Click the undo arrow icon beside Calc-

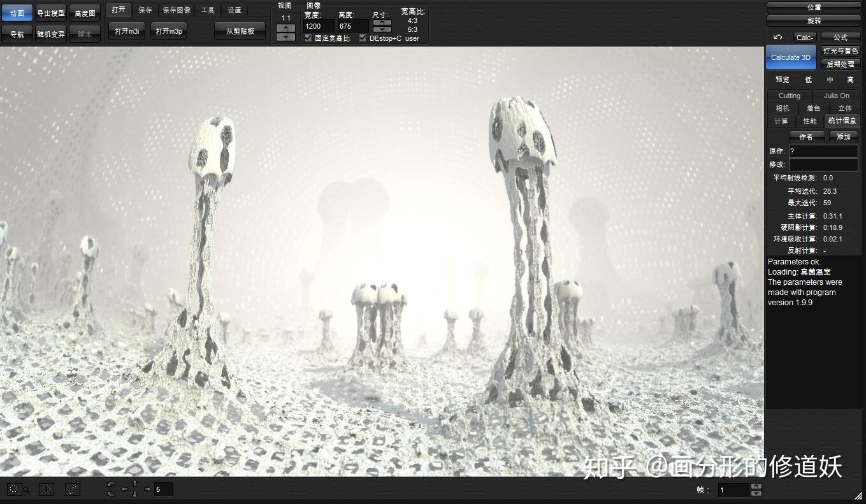pos(777,38)
